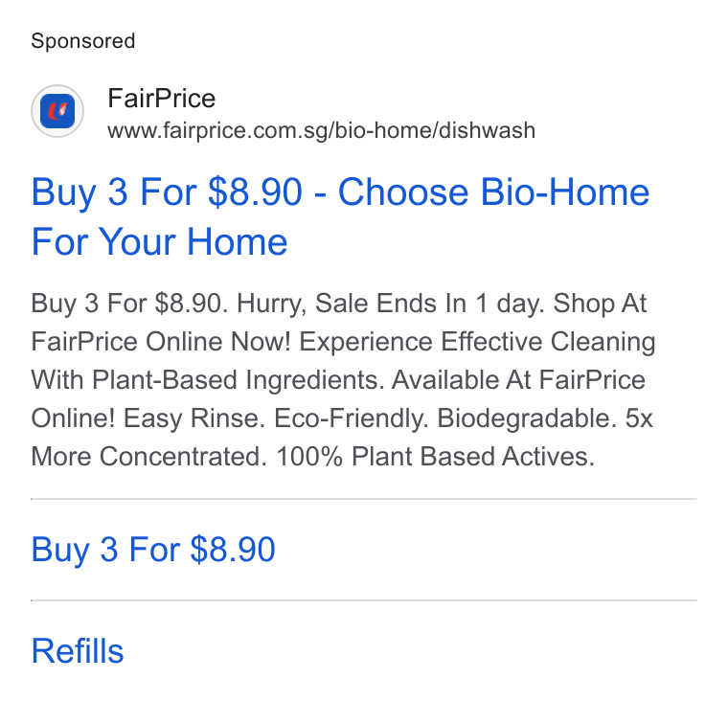Click '100% Plant Based Actives' description text
Viewport: 728px width, 701px height.
click(436, 457)
